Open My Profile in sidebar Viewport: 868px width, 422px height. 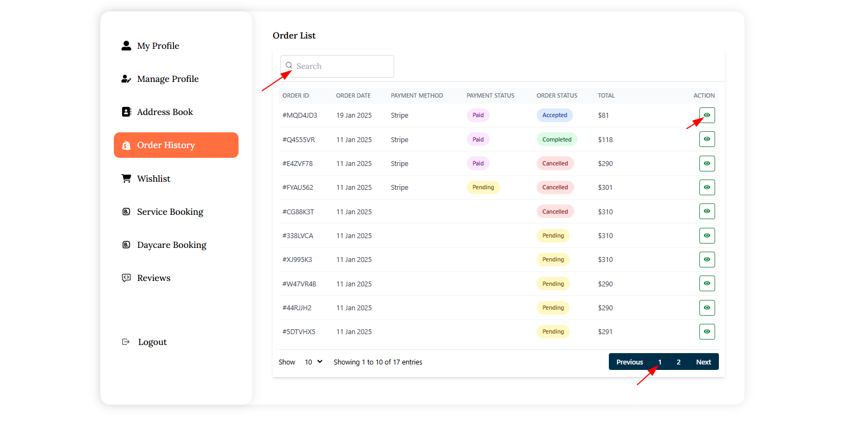tap(158, 46)
